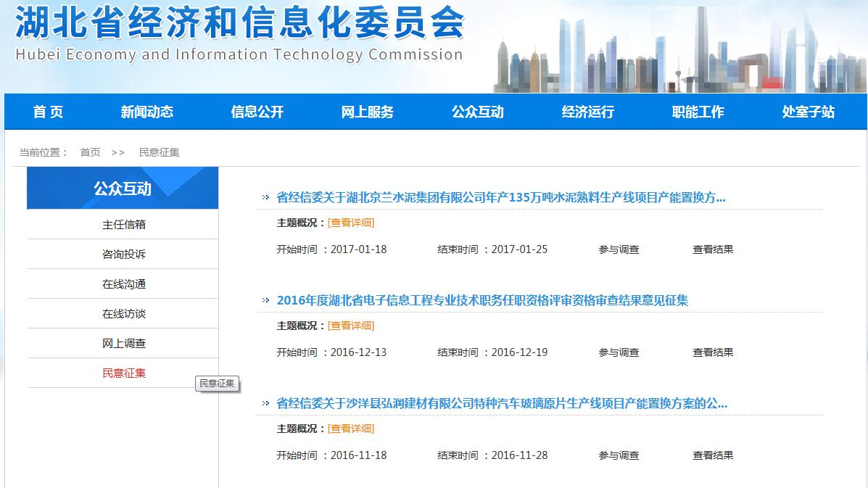Click 查看详细 under 京兰水泥 topic

[x=351, y=223]
